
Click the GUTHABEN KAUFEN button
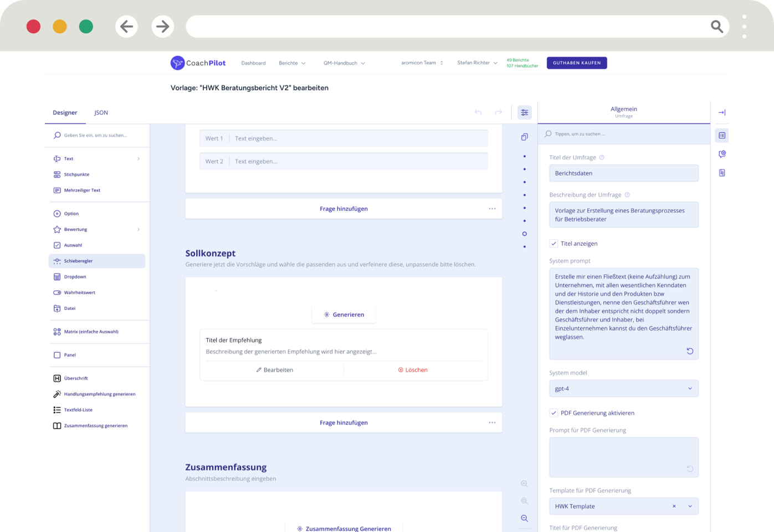click(577, 63)
